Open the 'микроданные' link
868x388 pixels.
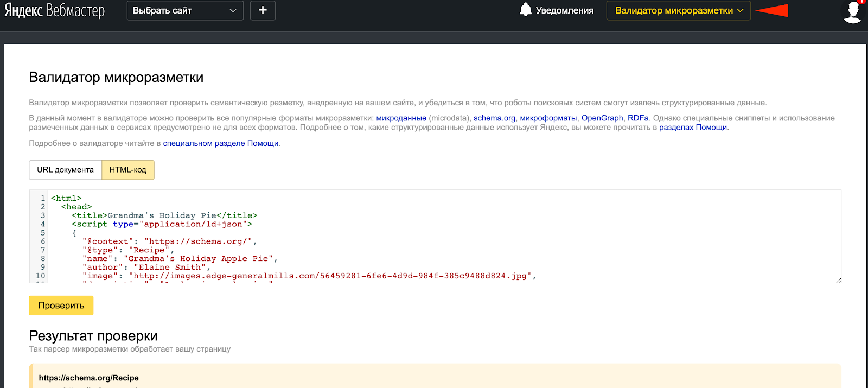pyautogui.click(x=401, y=118)
